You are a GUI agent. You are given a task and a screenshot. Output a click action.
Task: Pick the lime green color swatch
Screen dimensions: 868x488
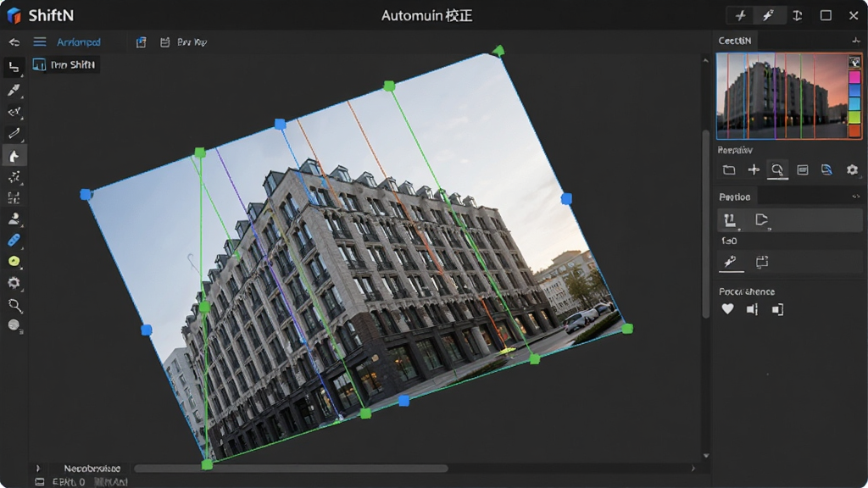point(854,117)
